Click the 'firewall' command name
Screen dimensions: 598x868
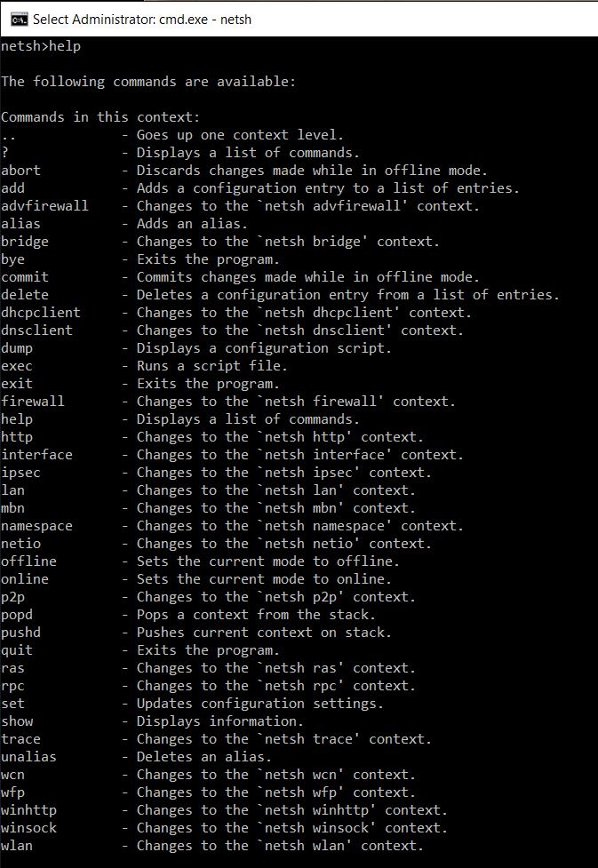tap(33, 402)
